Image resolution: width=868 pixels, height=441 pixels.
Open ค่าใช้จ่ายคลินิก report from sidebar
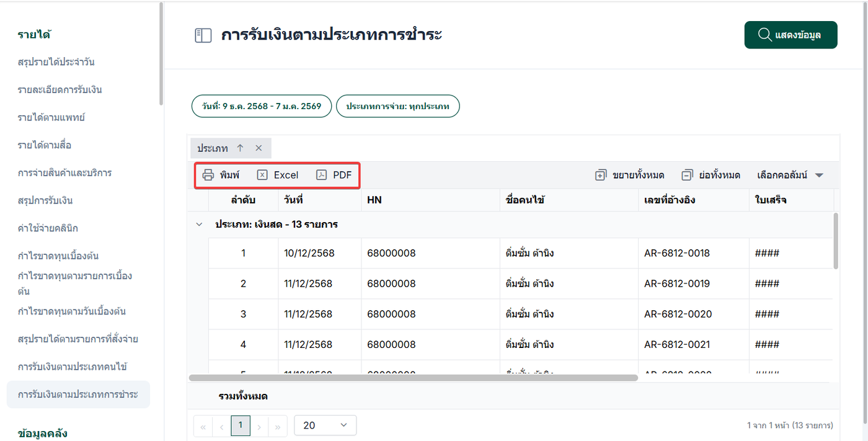click(x=48, y=228)
